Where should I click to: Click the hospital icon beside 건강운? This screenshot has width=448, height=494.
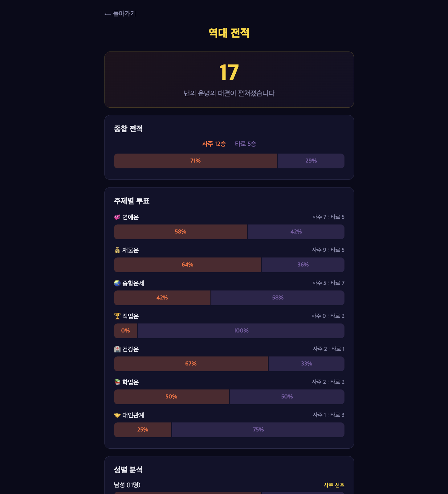(x=117, y=349)
